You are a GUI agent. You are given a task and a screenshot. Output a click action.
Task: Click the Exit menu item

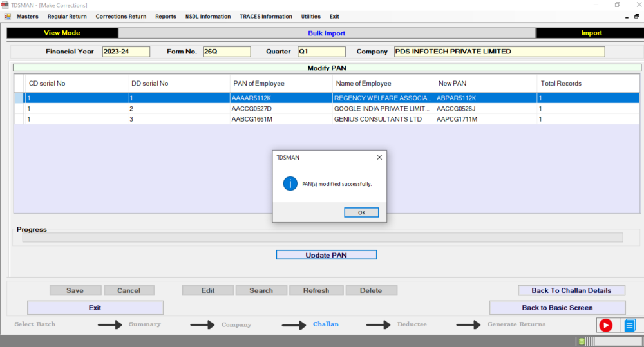click(x=334, y=17)
